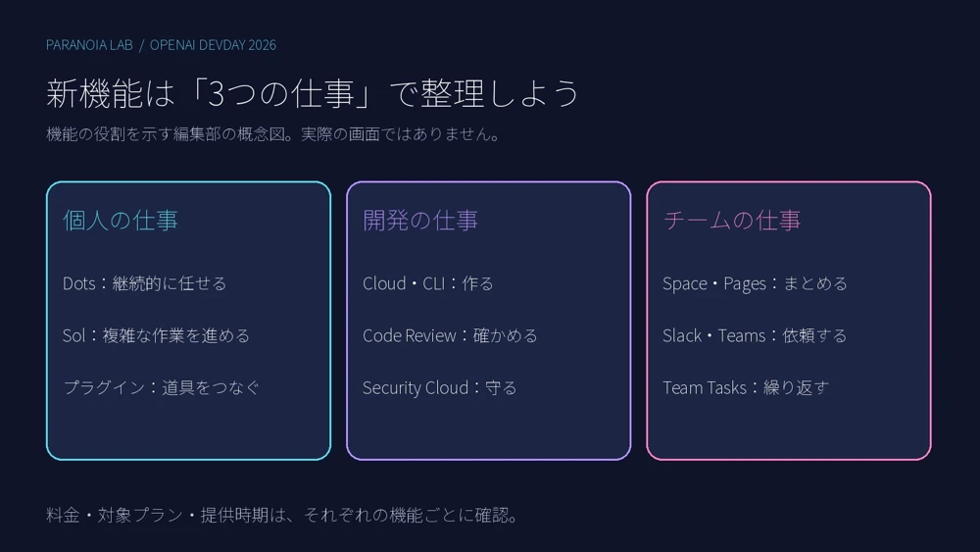Click the line Team Tasks：繰り返す
This screenshot has width=980, height=552.
click(746, 387)
